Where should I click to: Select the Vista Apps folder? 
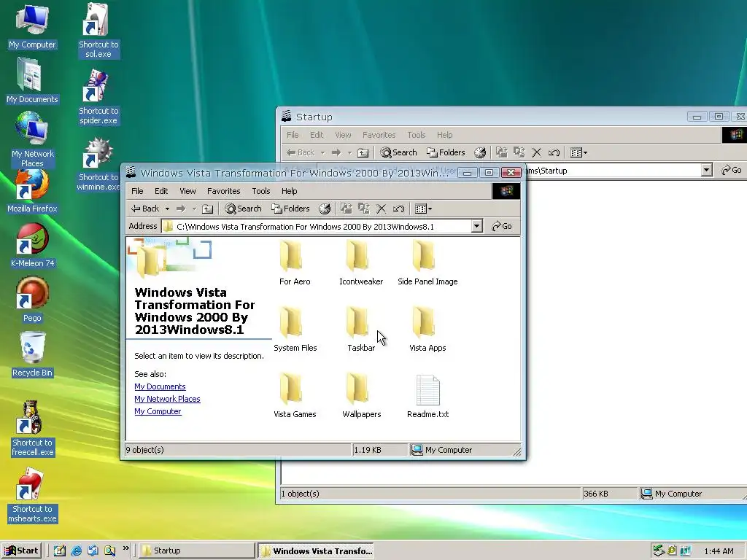pyautogui.click(x=427, y=329)
